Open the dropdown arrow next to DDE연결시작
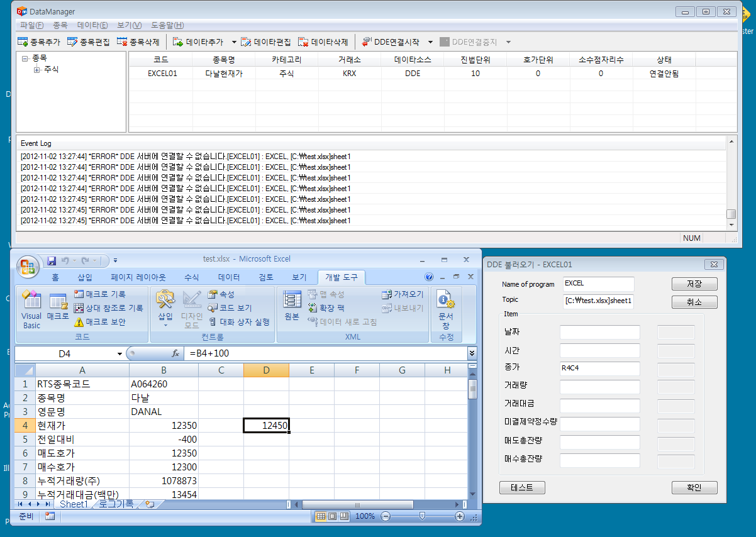This screenshot has height=537, width=756. (430, 42)
